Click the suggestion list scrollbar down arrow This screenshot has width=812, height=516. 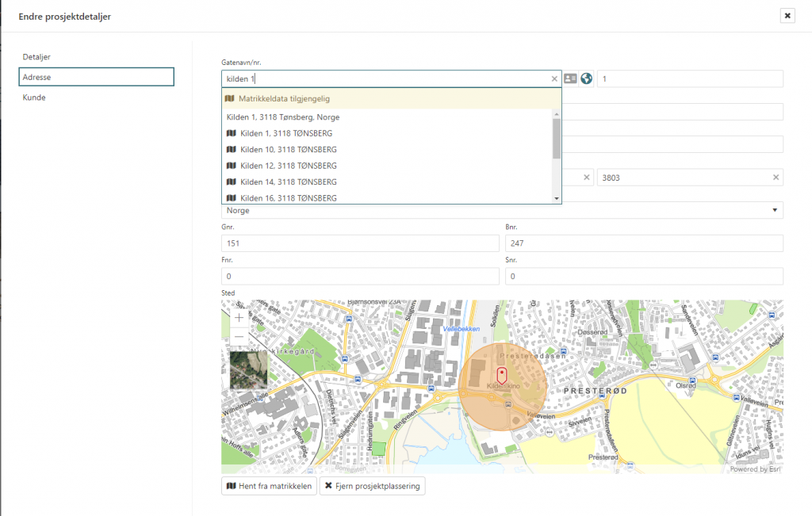(557, 198)
